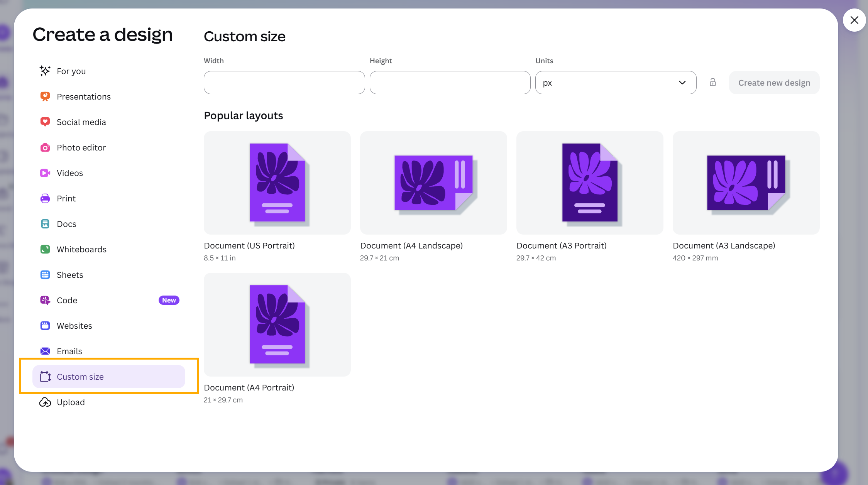Select the Print printer icon
Screen dimensions: 868x485
45,198
